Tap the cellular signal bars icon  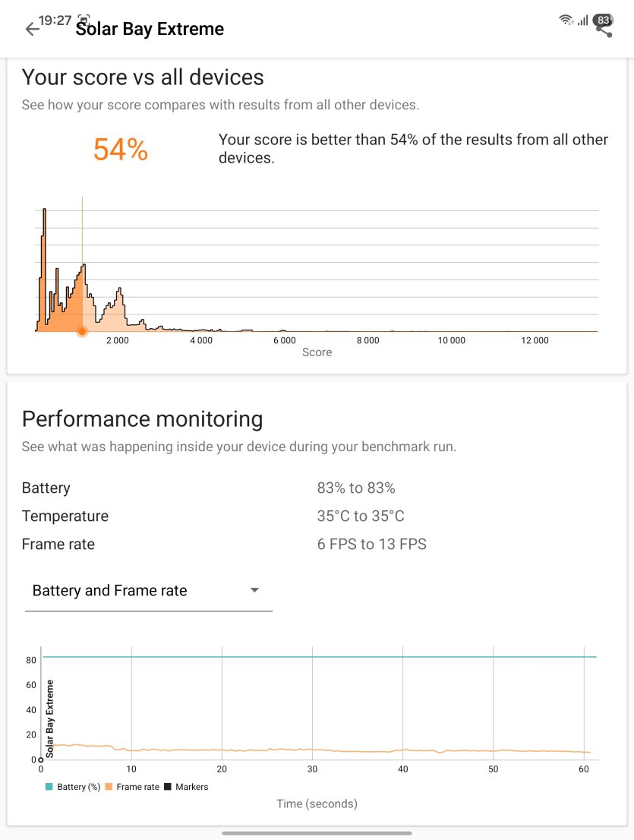pyautogui.click(x=582, y=21)
